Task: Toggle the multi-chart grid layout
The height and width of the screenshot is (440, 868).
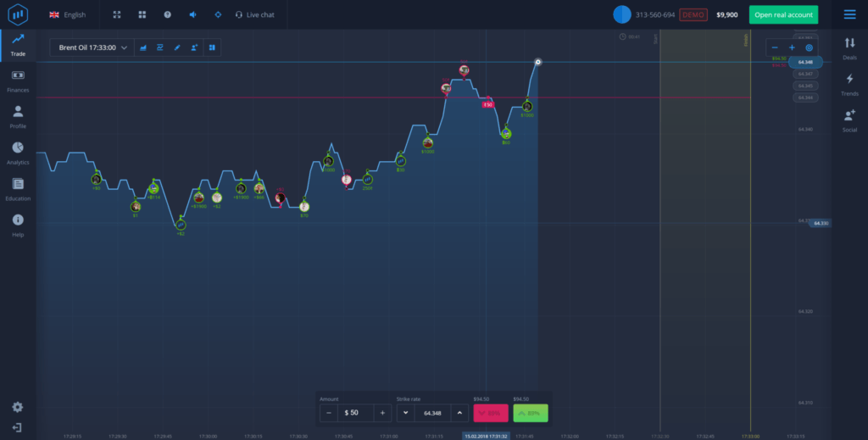Action: (142, 14)
